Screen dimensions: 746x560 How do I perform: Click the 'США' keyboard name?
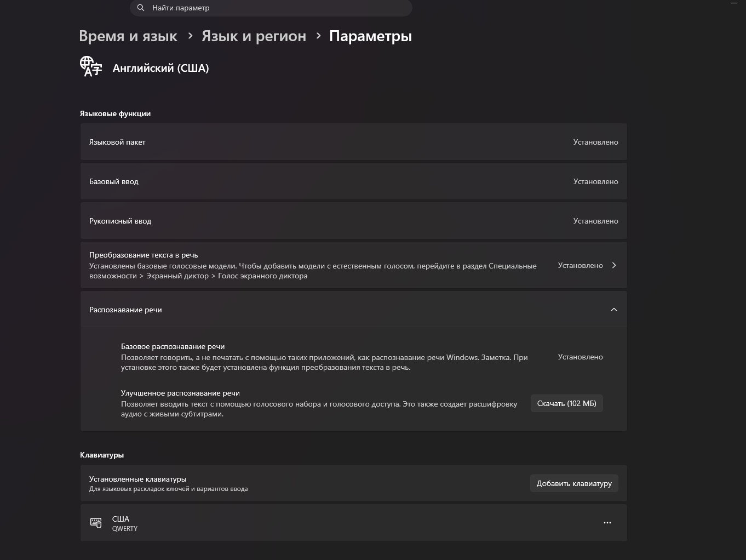pyautogui.click(x=120, y=519)
